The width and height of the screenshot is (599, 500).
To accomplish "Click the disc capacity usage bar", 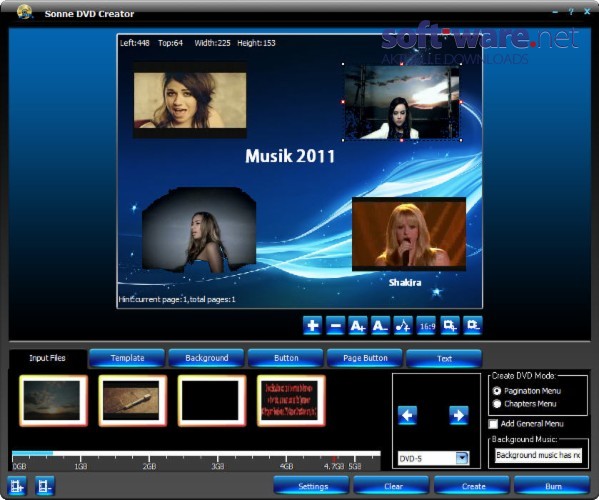I will pyautogui.click(x=196, y=454).
